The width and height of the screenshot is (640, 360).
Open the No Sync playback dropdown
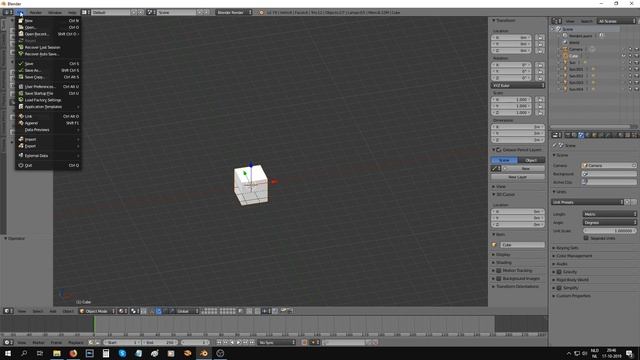tap(276, 342)
